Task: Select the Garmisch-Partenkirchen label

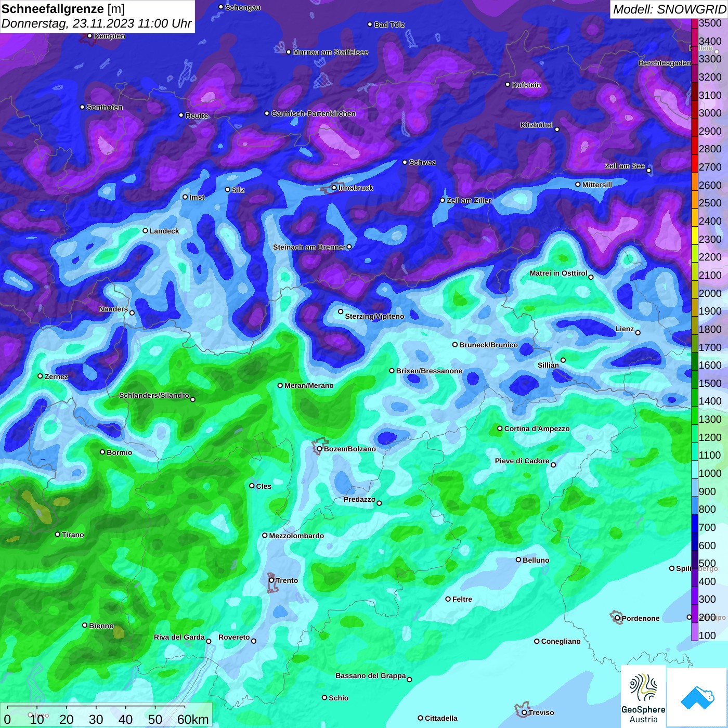Action: click(314, 113)
